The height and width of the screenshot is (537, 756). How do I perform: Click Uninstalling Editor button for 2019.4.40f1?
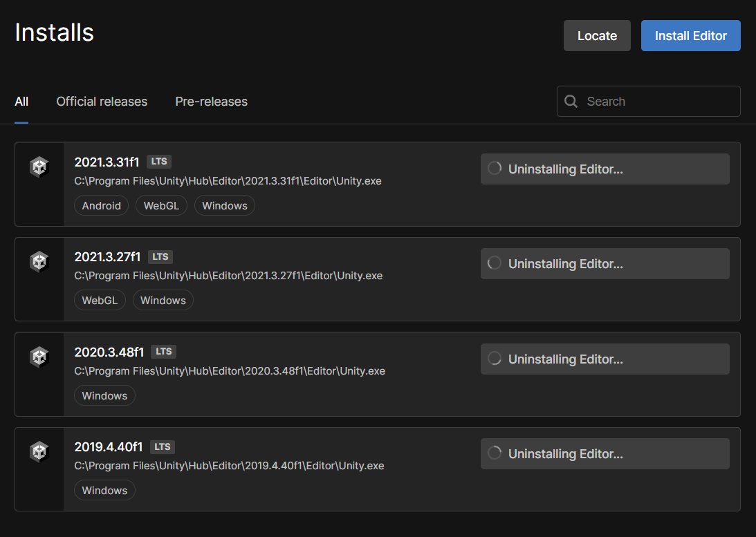click(x=605, y=453)
